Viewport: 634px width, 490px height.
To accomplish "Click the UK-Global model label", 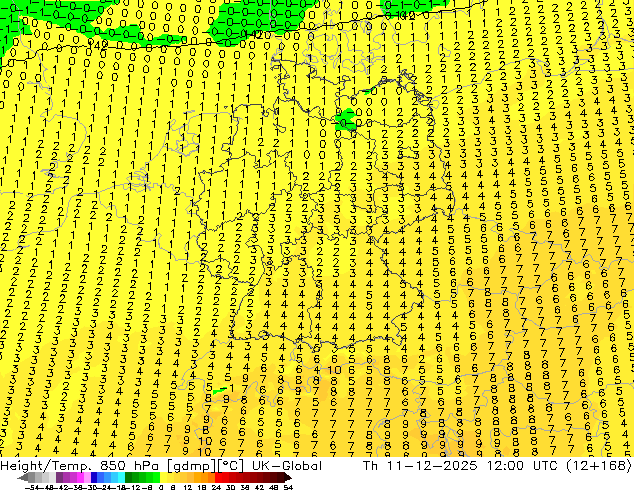I will click(287, 466).
